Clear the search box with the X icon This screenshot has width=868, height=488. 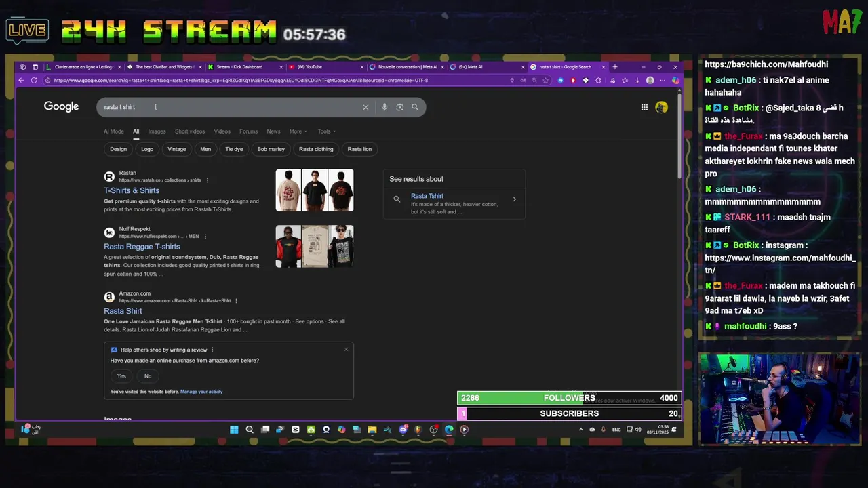pos(366,107)
